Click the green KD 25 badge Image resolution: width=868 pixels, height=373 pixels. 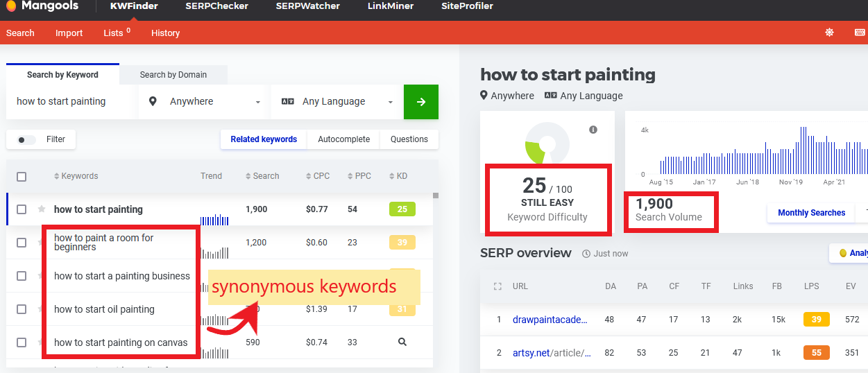click(402, 209)
